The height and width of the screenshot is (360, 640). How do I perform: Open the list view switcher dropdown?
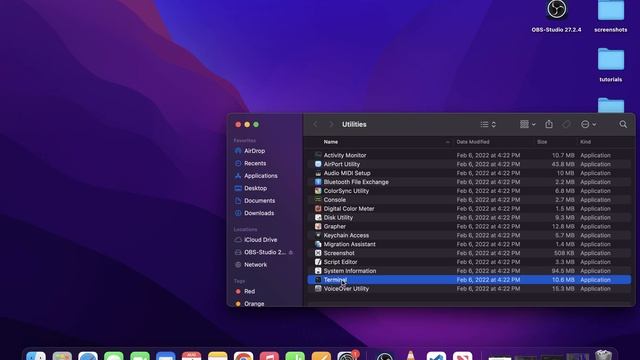[x=488, y=124]
